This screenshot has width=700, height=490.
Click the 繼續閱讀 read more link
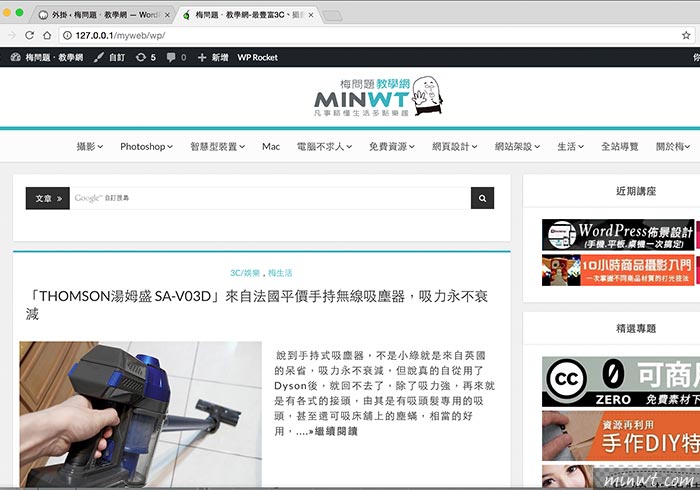[x=336, y=431]
